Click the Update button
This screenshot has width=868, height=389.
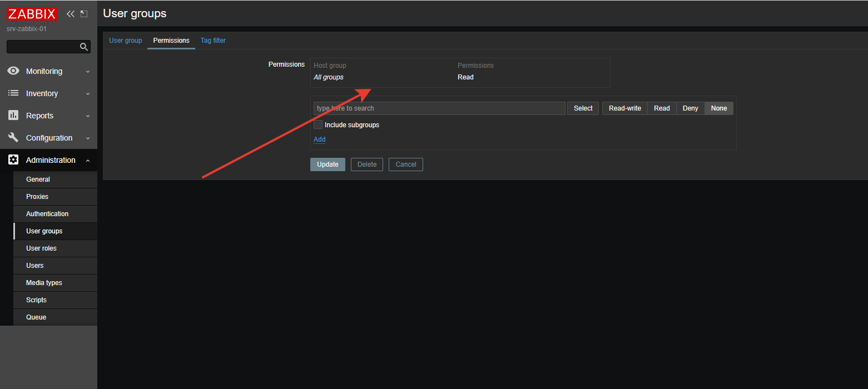click(328, 164)
